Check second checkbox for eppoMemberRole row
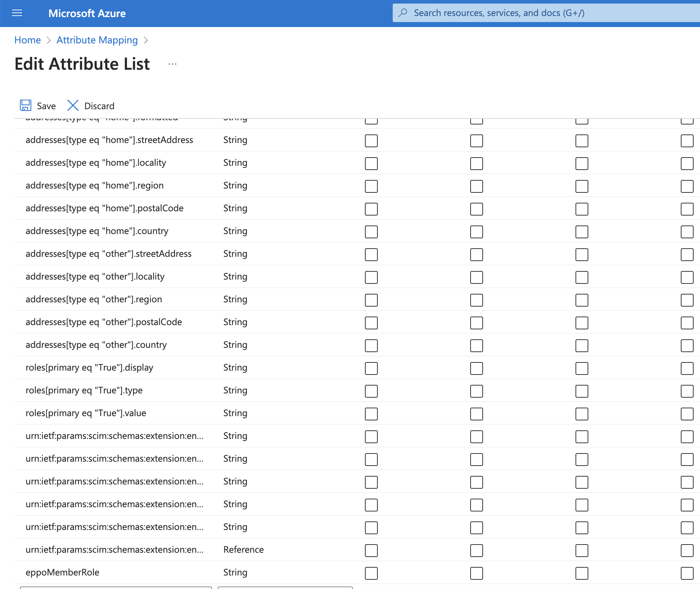700x589 pixels. (x=477, y=573)
